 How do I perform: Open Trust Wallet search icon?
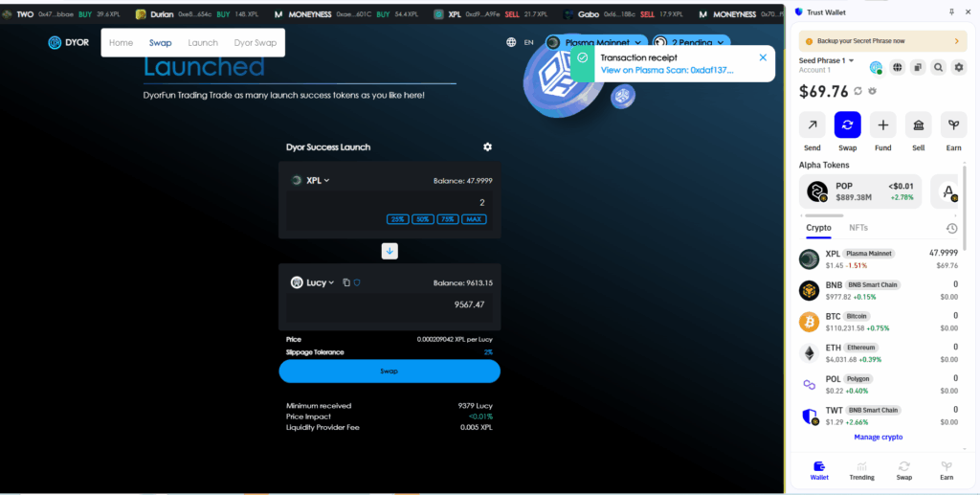pyautogui.click(x=938, y=67)
